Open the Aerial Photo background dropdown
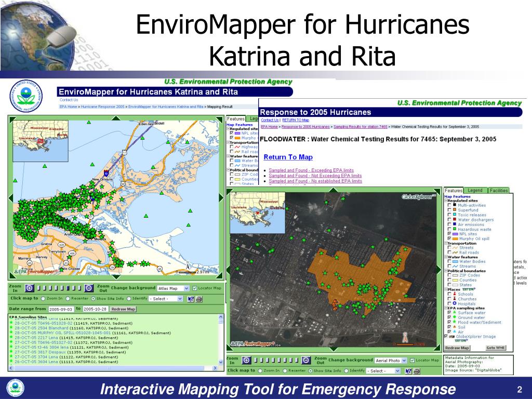This screenshot has height=399, width=532. click(x=391, y=361)
